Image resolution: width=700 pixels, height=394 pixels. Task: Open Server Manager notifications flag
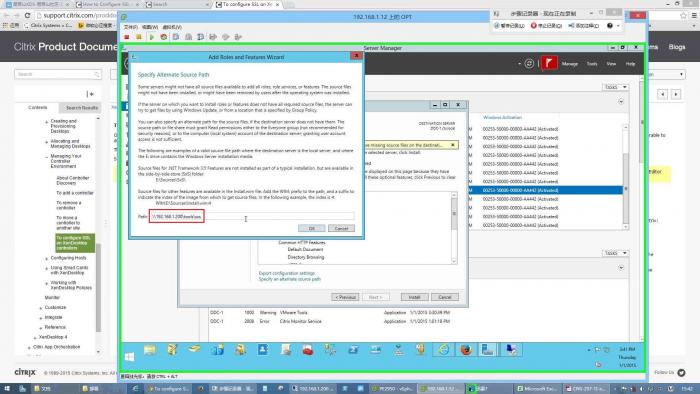(549, 63)
